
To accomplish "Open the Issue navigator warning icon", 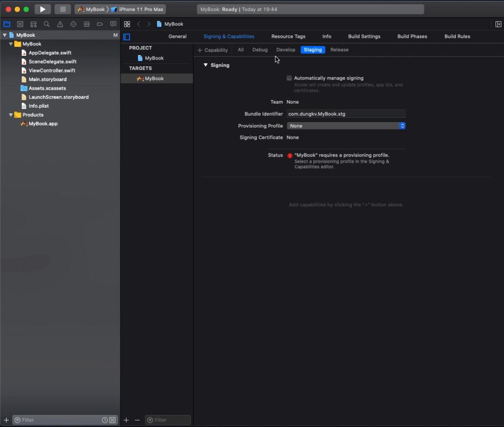I will tap(60, 24).
